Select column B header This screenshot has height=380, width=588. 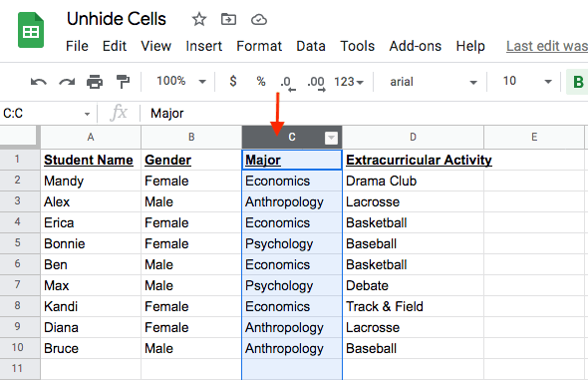[191, 138]
